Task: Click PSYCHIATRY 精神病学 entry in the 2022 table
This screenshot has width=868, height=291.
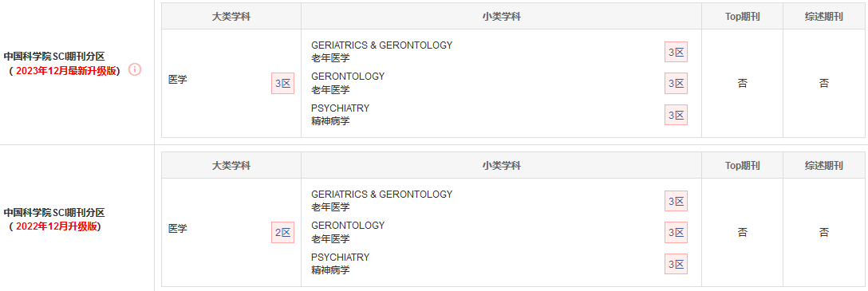Action: tap(340, 264)
